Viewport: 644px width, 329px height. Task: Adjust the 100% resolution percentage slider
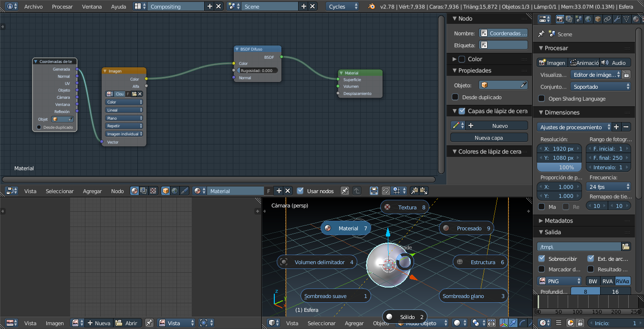coord(559,167)
